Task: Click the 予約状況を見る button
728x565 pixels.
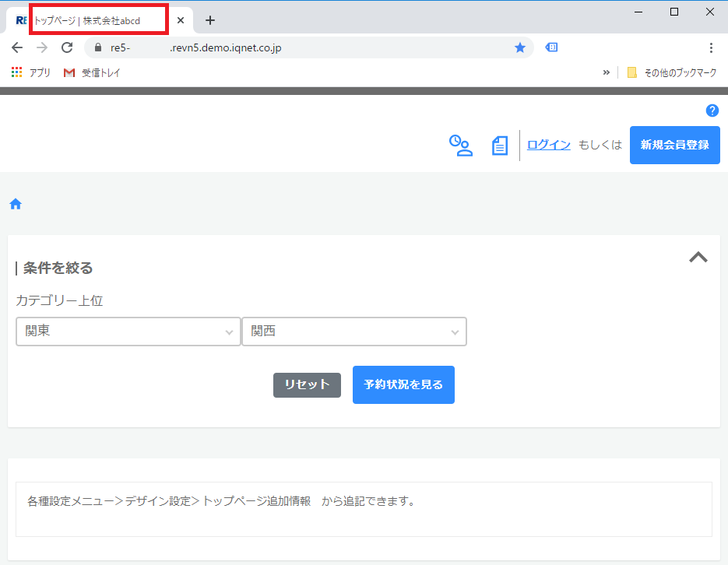Action: 403,384
